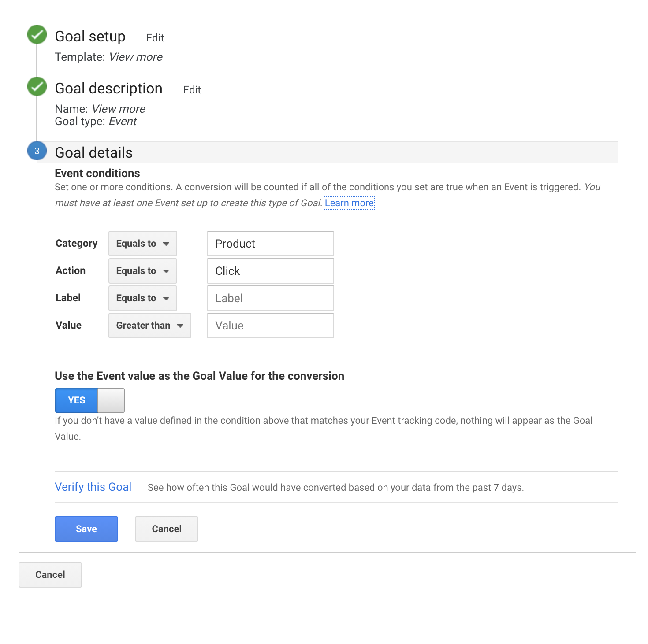Open the Category Equals to dropdown
The height and width of the screenshot is (644, 648).
[142, 244]
